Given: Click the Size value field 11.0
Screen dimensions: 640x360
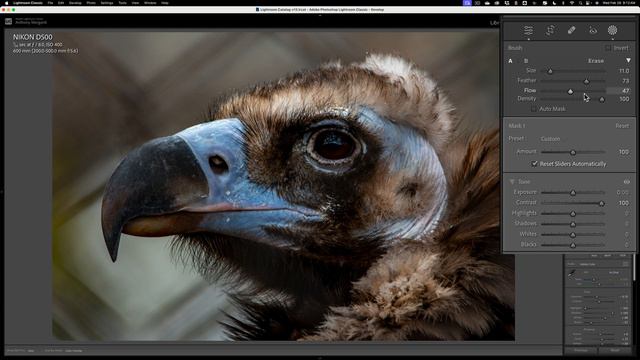Looking at the screenshot, I should tap(623, 71).
